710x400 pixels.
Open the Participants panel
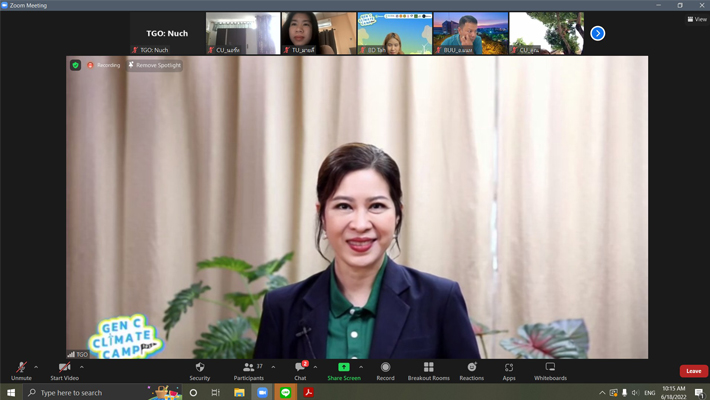[x=249, y=371]
